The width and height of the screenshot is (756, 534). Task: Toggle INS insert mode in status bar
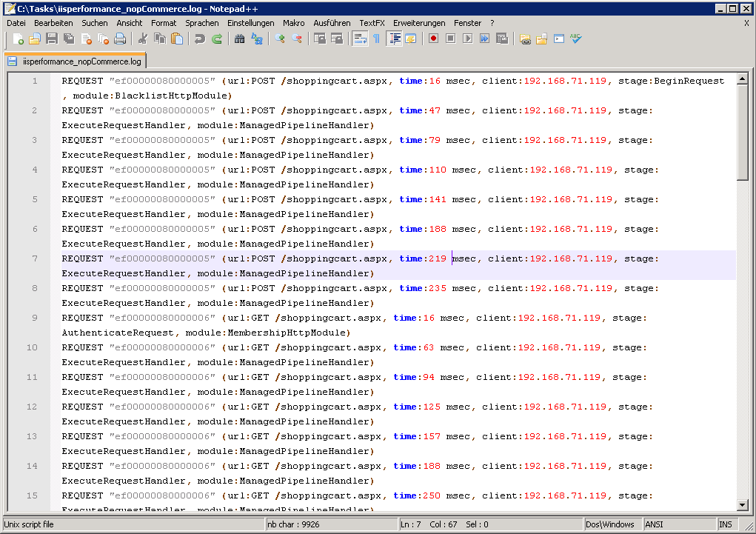click(725, 524)
